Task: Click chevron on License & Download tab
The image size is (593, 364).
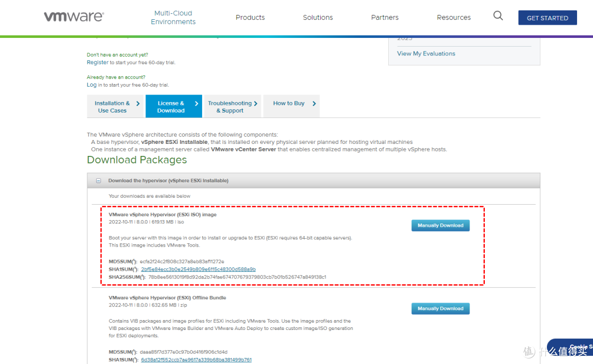Action: pyautogui.click(x=196, y=104)
